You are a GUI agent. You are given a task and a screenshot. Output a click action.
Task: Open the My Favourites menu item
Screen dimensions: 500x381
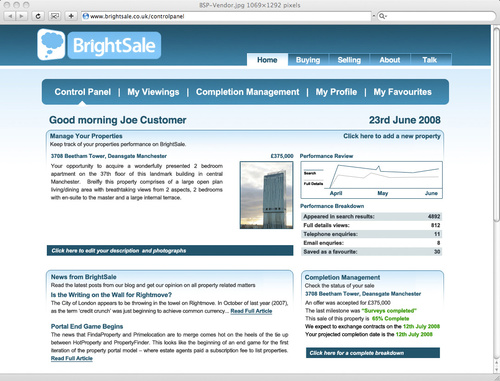pos(402,92)
